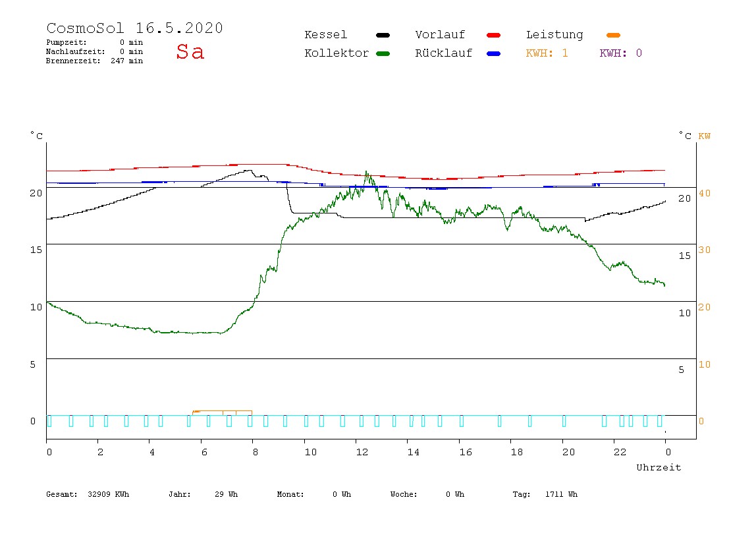
Task: Select the "Pumpzeit:" label
Action: [x=67, y=42]
